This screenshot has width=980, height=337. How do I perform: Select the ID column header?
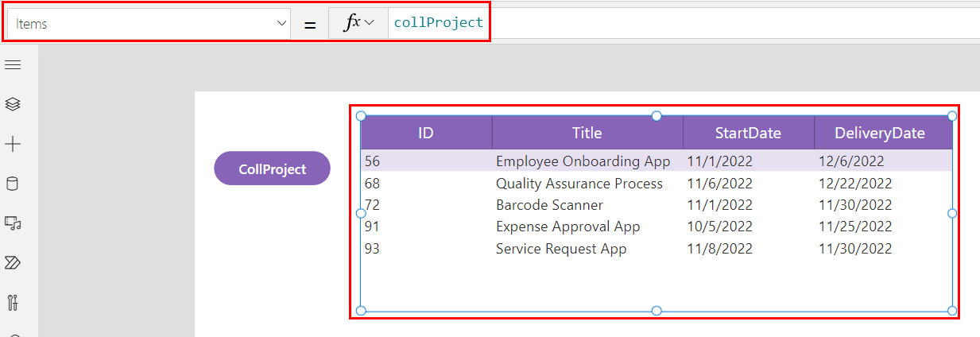point(426,133)
